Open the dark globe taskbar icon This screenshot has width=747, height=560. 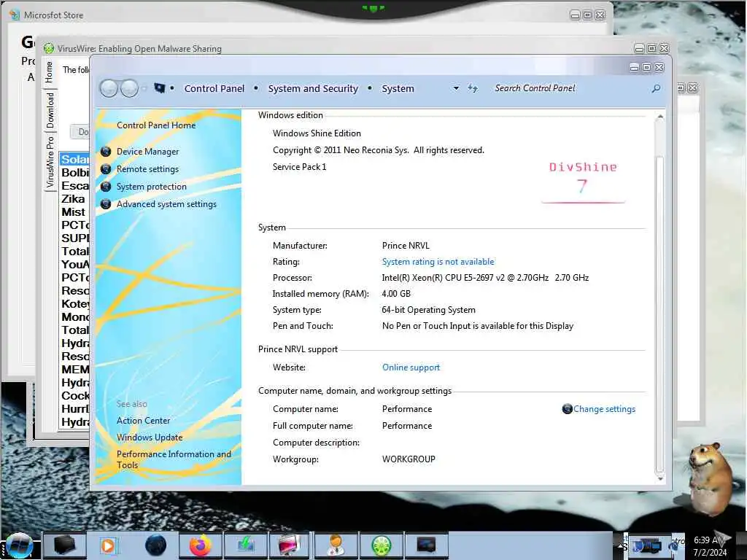155,545
